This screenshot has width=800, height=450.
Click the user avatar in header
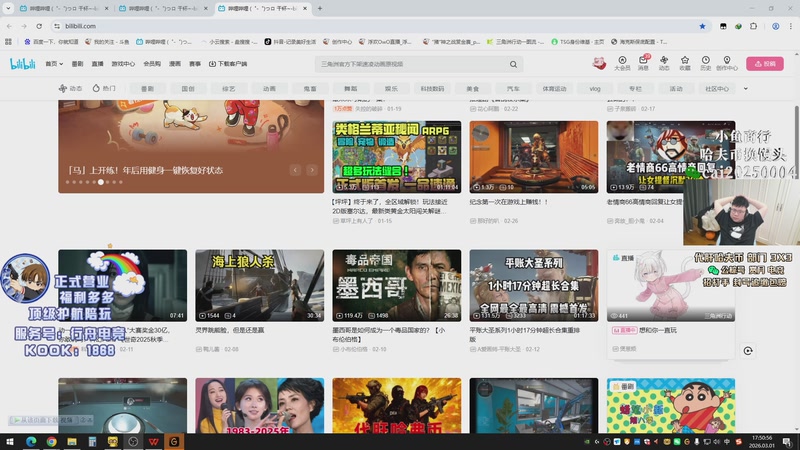[x=599, y=64]
